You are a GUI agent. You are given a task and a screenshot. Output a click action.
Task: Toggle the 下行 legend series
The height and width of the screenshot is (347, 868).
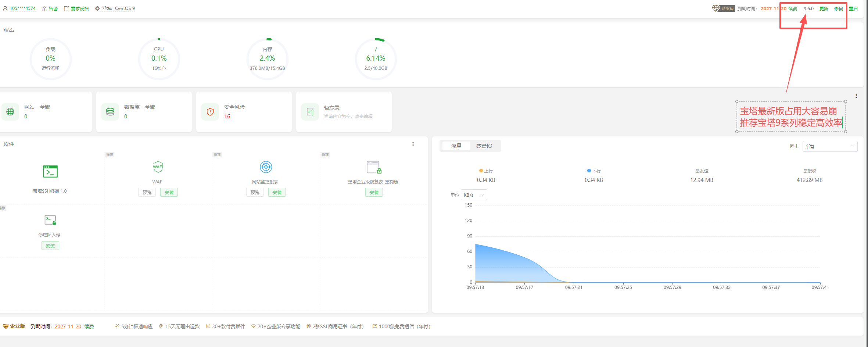[x=594, y=171]
